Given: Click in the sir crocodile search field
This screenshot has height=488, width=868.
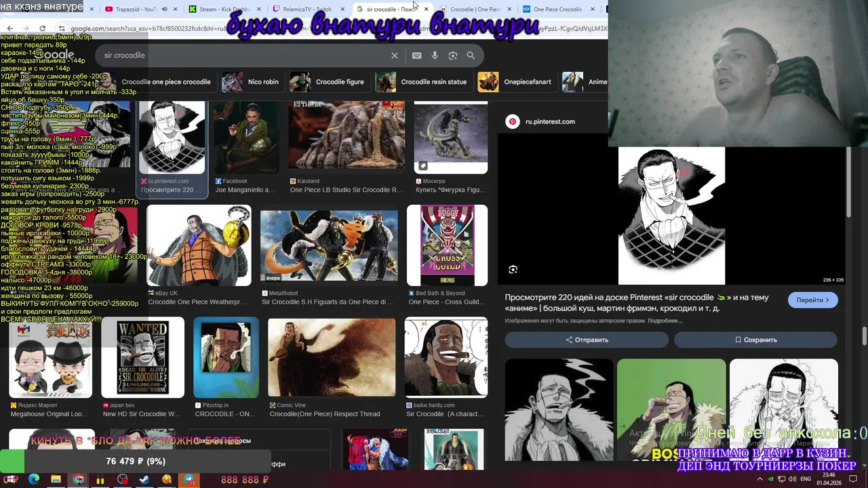Looking at the screenshot, I should [244, 56].
